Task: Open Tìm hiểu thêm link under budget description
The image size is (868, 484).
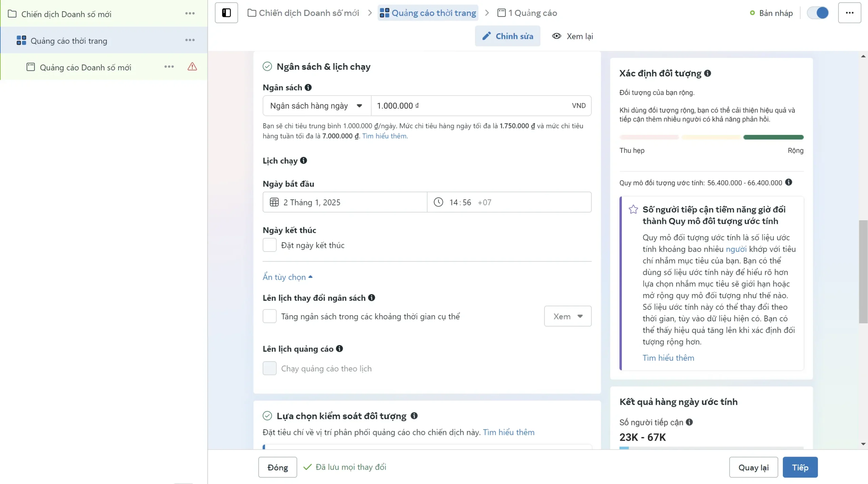Action: 385,136
